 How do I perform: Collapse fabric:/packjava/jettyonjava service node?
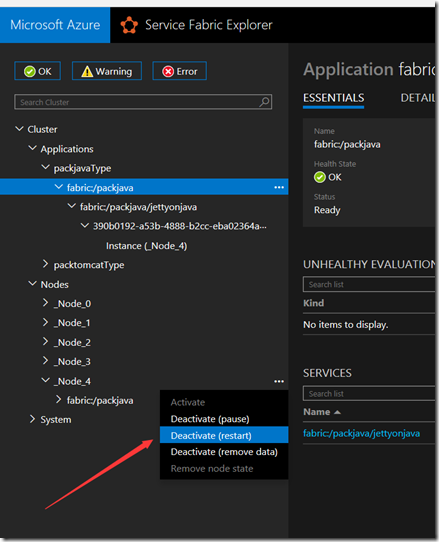pos(72,206)
